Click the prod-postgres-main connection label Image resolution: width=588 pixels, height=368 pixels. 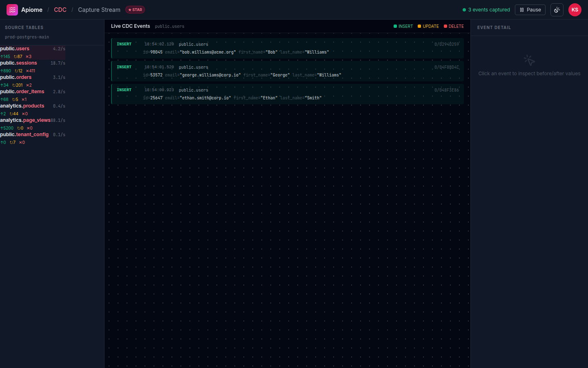(27, 37)
